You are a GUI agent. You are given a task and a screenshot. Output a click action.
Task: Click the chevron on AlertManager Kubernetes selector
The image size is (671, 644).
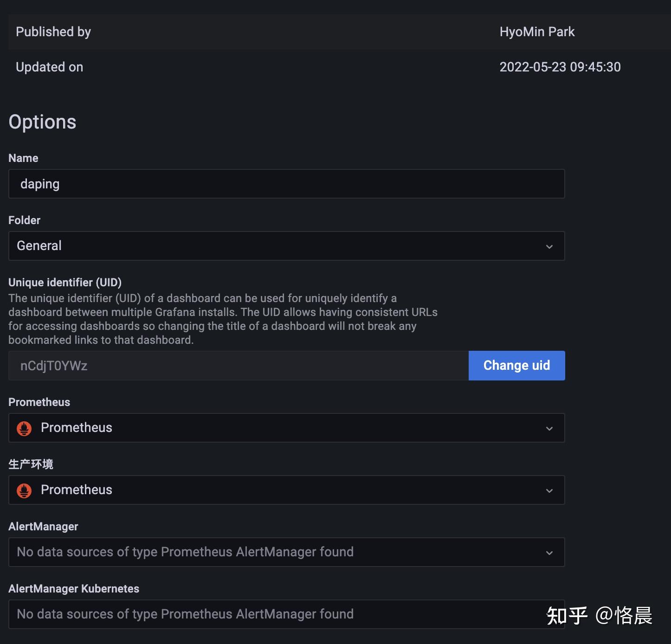point(549,614)
